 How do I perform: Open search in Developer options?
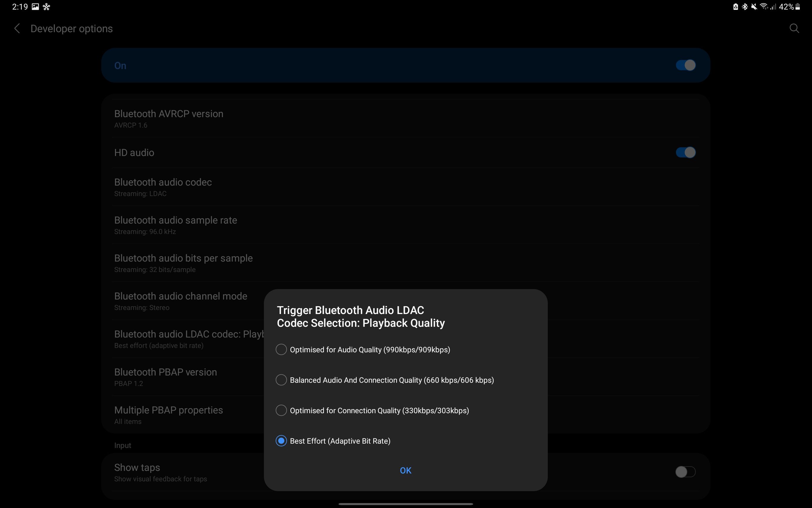[x=794, y=28]
